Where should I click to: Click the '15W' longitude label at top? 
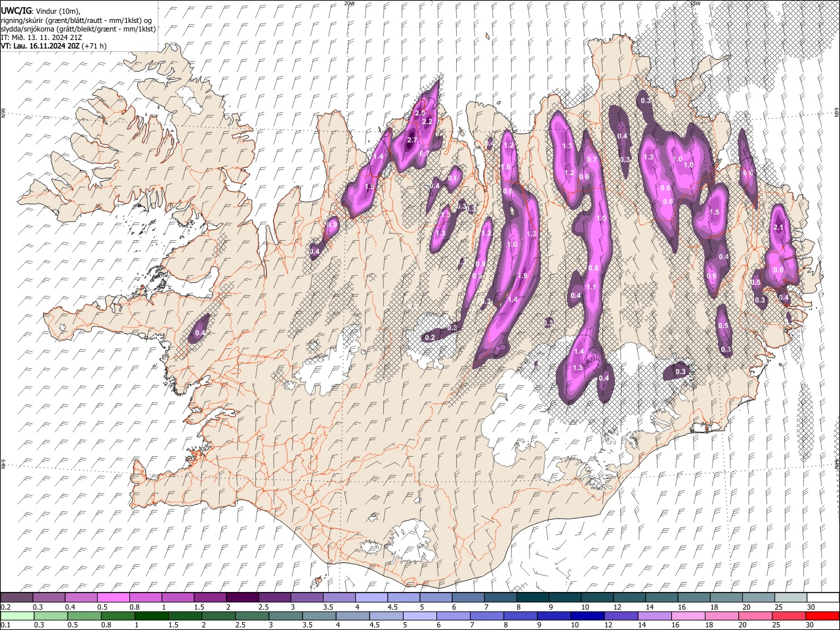pyautogui.click(x=696, y=3)
